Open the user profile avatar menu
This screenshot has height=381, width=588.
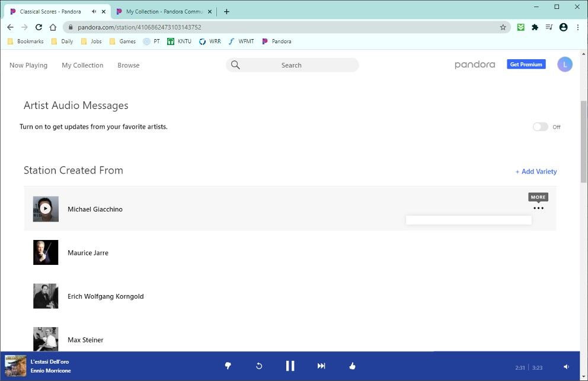pos(564,65)
